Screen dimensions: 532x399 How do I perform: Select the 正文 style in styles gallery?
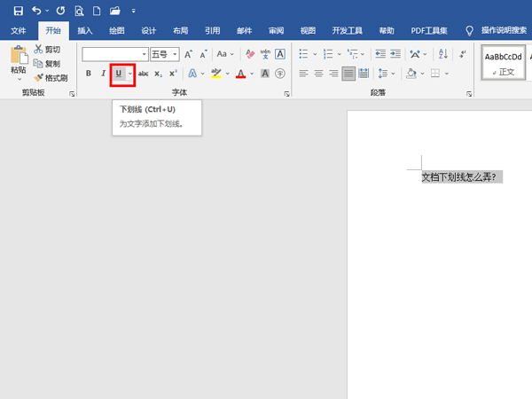coord(504,62)
